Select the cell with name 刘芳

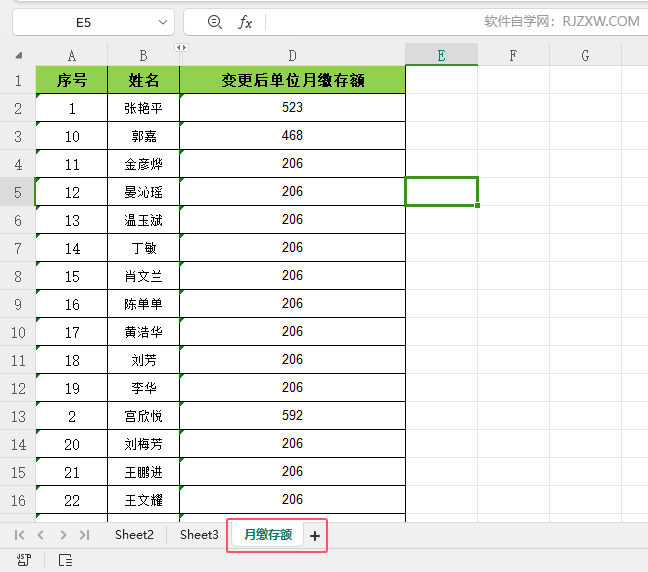(143, 360)
